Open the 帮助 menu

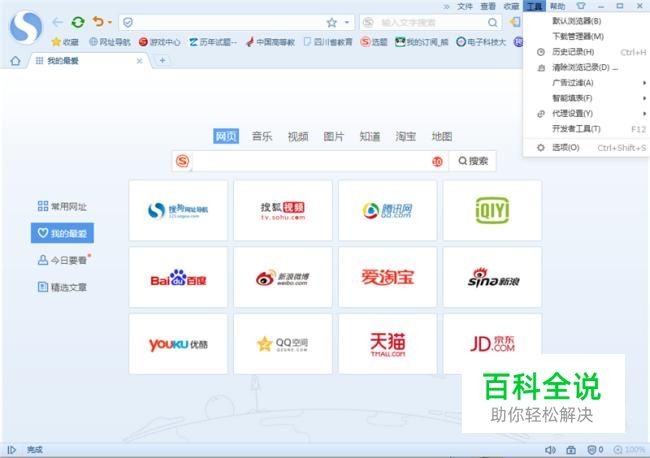[558, 6]
